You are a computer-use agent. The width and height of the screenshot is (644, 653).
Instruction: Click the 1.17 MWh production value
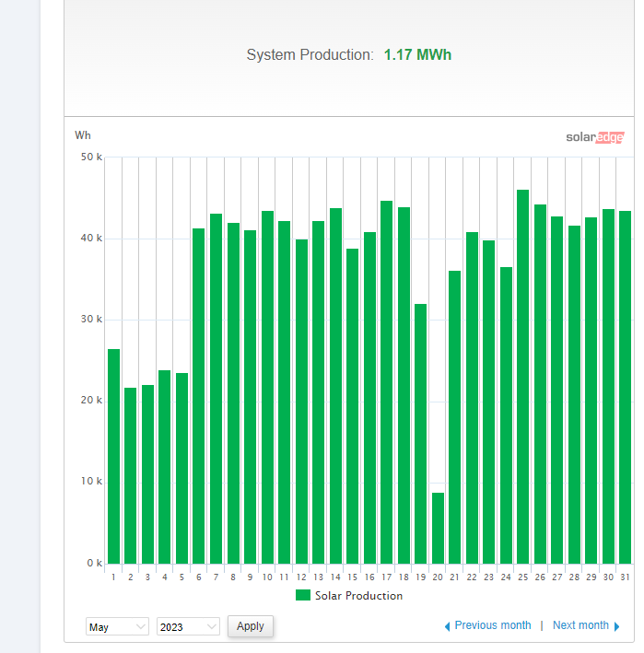(417, 54)
